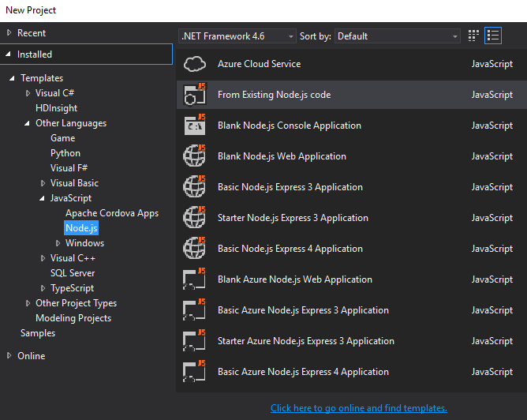Select 'Blank Node.js Web Application' template name

pyautogui.click(x=282, y=156)
